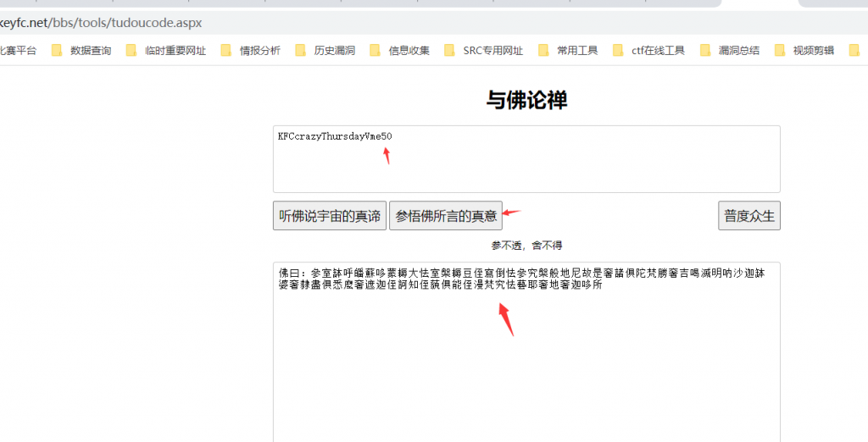Open the 数据查询 bookmark folder
Screen dimensions: 868x442
pos(81,51)
